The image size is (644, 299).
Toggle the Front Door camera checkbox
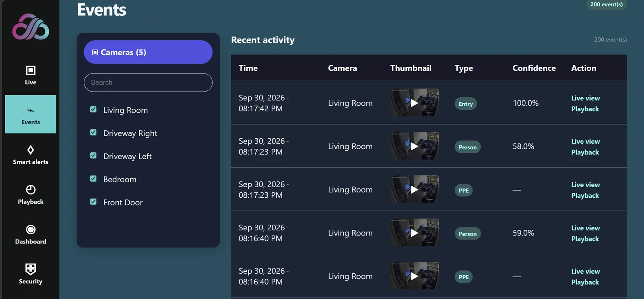coord(93,202)
